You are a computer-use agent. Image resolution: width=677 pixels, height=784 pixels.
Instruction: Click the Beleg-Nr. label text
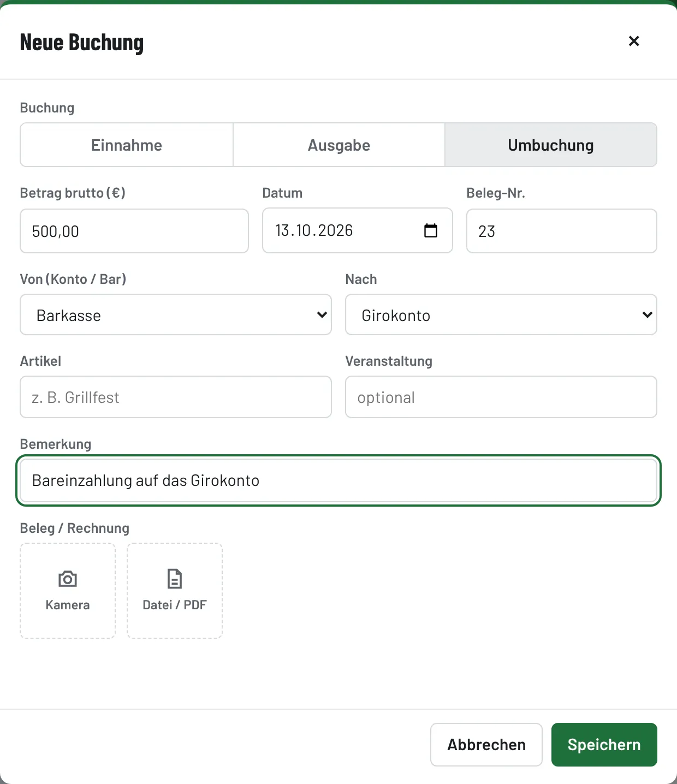tap(496, 193)
